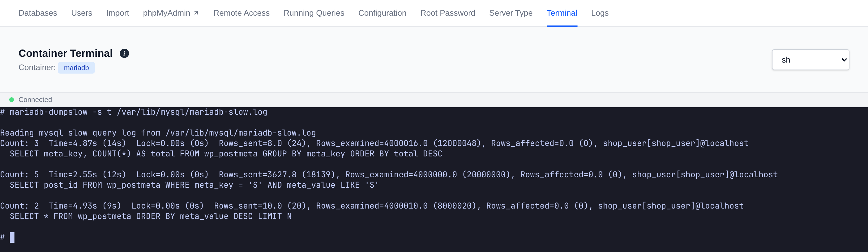Click the 'Count: 5 Time=2.55s' line

point(389,175)
